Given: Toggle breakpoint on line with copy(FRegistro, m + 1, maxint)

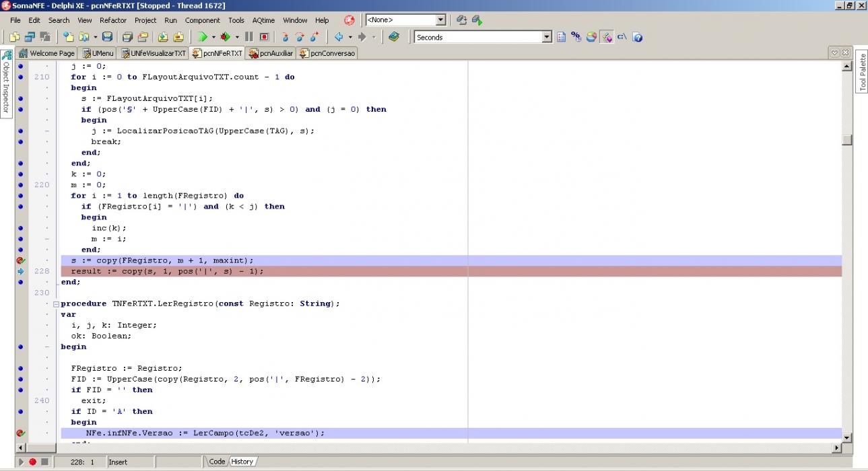Looking at the screenshot, I should [x=20, y=260].
